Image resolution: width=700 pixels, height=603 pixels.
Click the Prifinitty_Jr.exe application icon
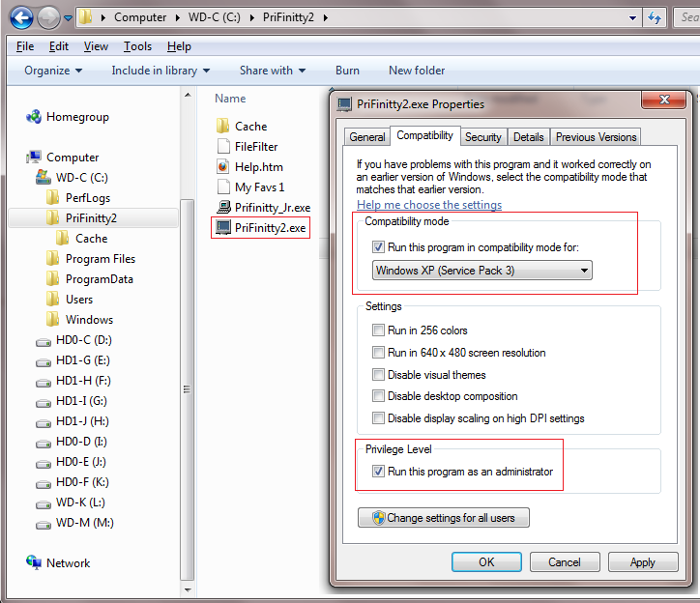coord(223,207)
